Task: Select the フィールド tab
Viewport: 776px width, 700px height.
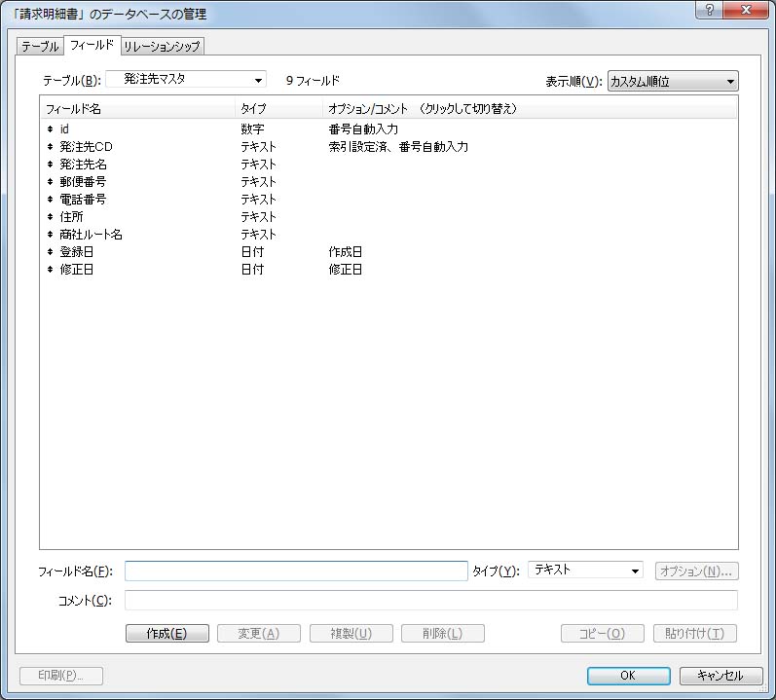Action: 92,45
